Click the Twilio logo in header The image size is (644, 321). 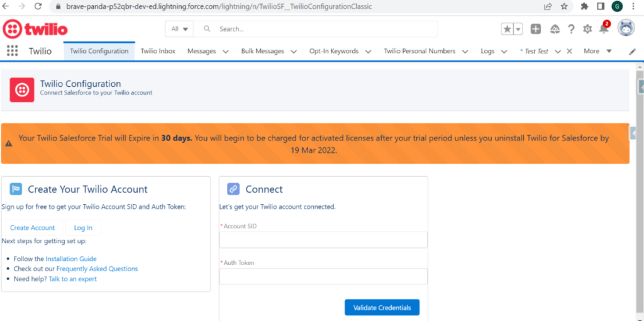pyautogui.click(x=35, y=29)
